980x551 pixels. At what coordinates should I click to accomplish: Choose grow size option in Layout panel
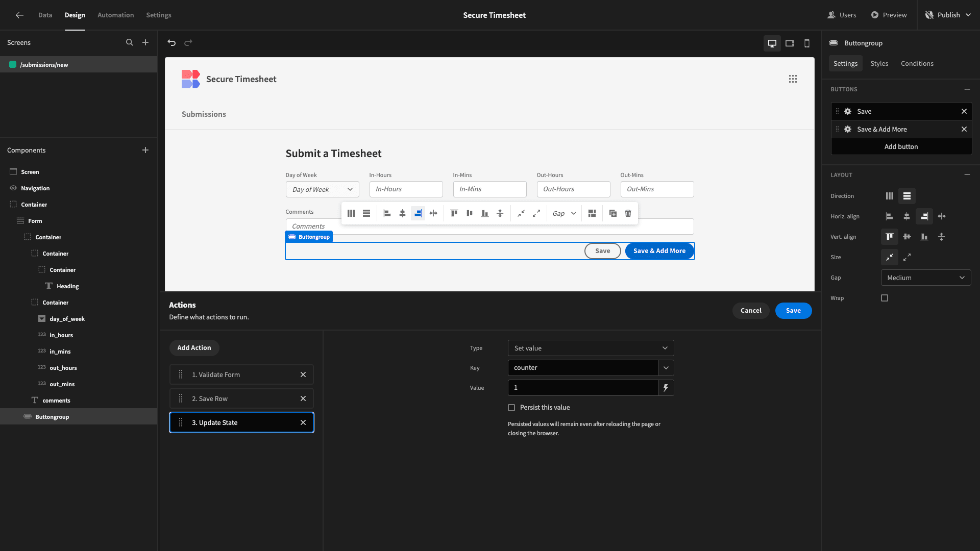coord(907,257)
